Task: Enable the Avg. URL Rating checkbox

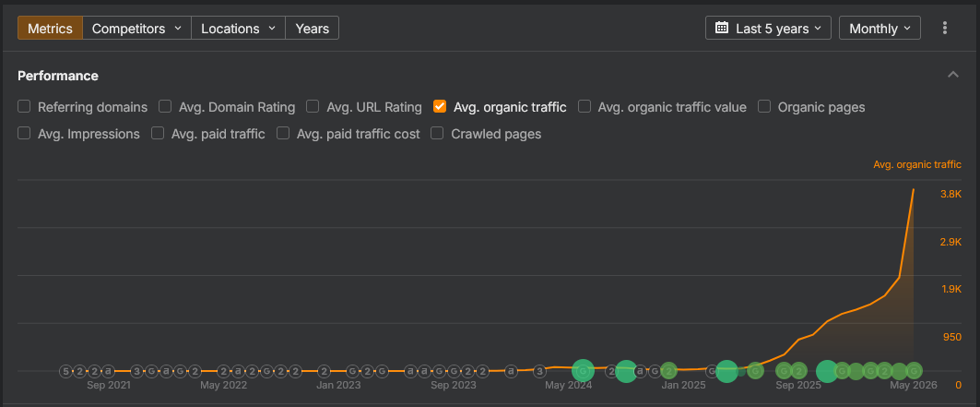Action: [313, 106]
